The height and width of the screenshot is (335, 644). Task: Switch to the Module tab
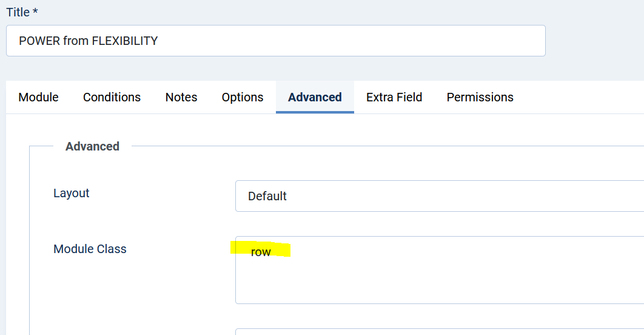coord(39,97)
